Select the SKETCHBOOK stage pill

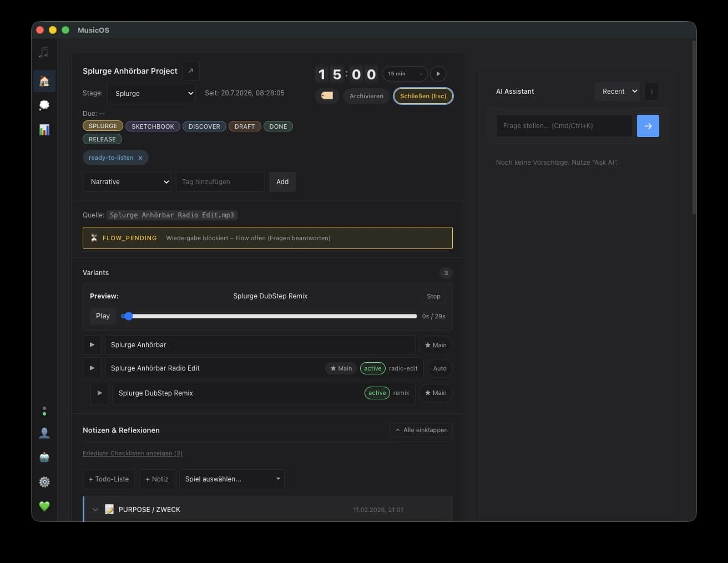click(153, 126)
